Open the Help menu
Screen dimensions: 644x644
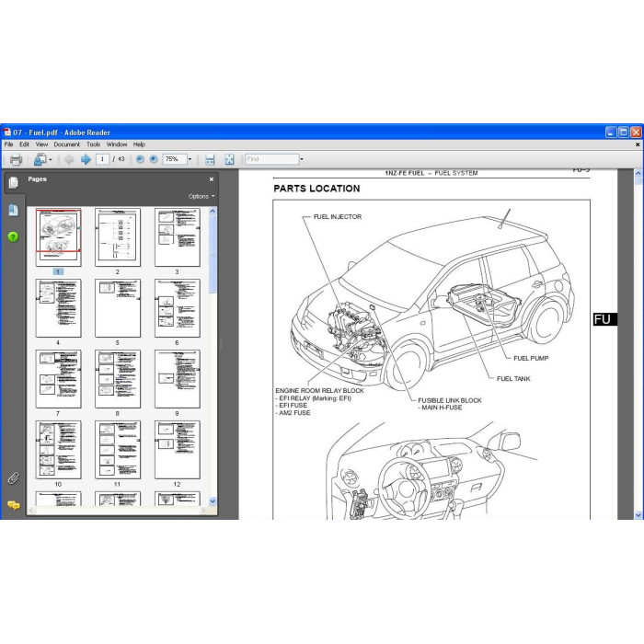pos(139,144)
